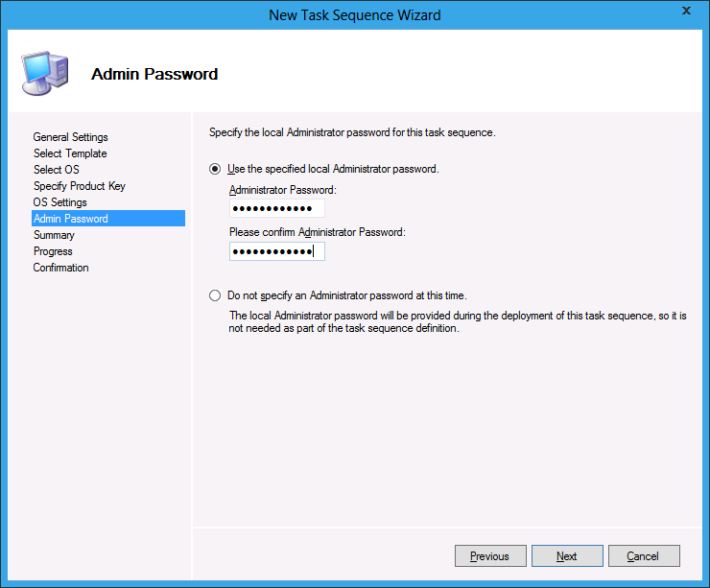The image size is (710, 588).
Task: Open the Confirmation step
Action: 60,268
